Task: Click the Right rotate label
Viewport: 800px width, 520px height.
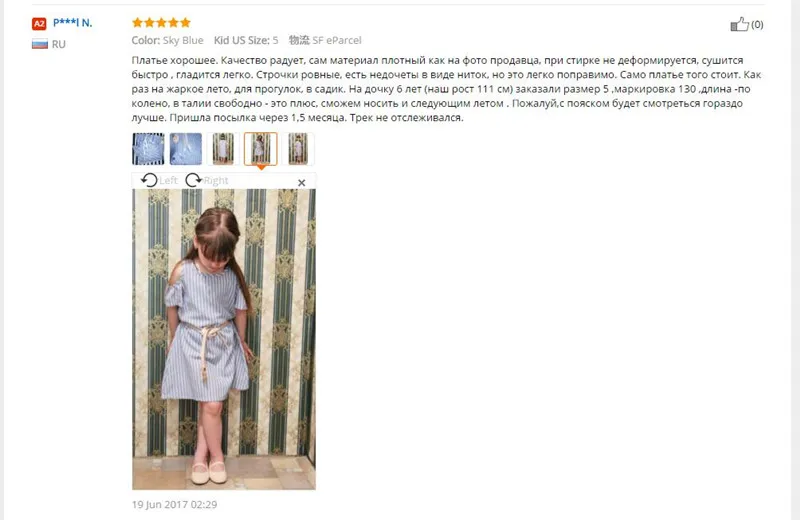Action: pyautogui.click(x=216, y=181)
